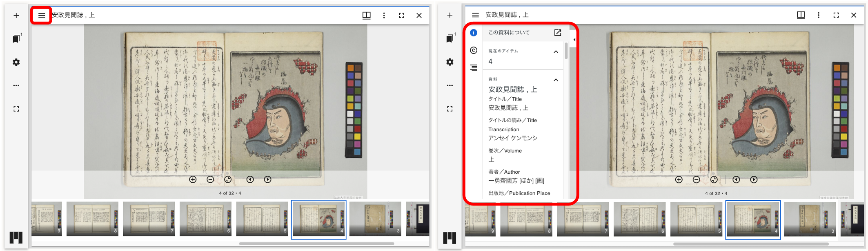
Task: Click the info panel's vertical scrollbar
Action: click(x=566, y=51)
